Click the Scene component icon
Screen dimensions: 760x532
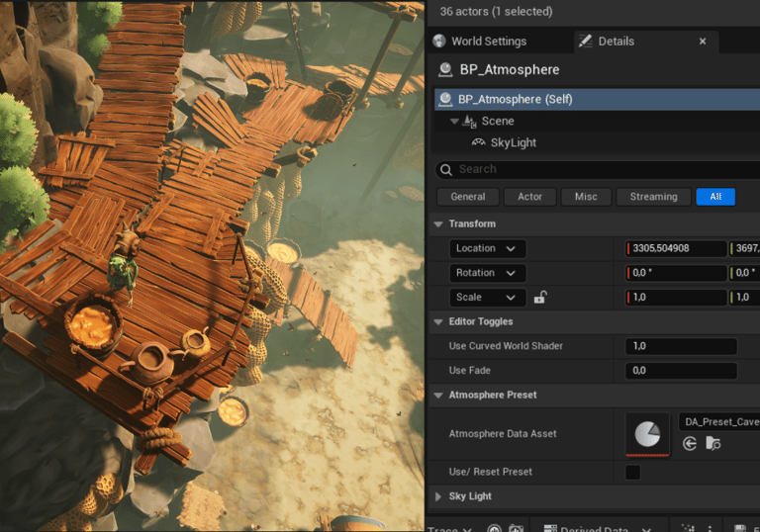tap(469, 121)
